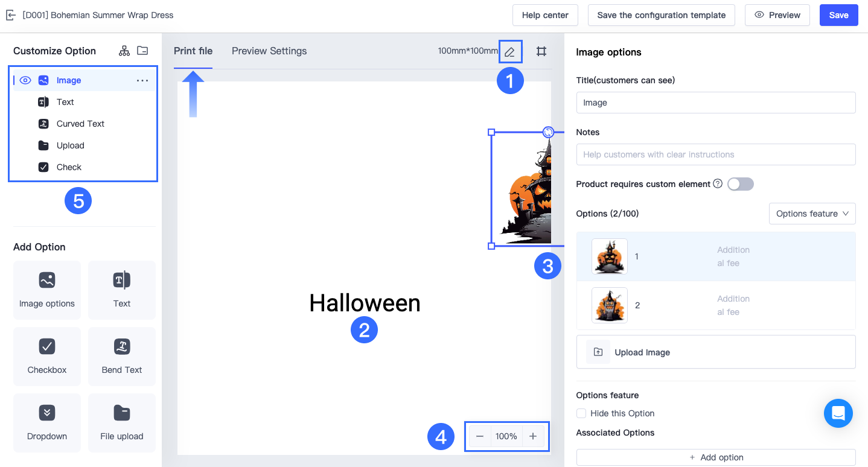Toggle Product requires custom element switch
Image resolution: width=868 pixels, height=467 pixels.
pyautogui.click(x=740, y=184)
